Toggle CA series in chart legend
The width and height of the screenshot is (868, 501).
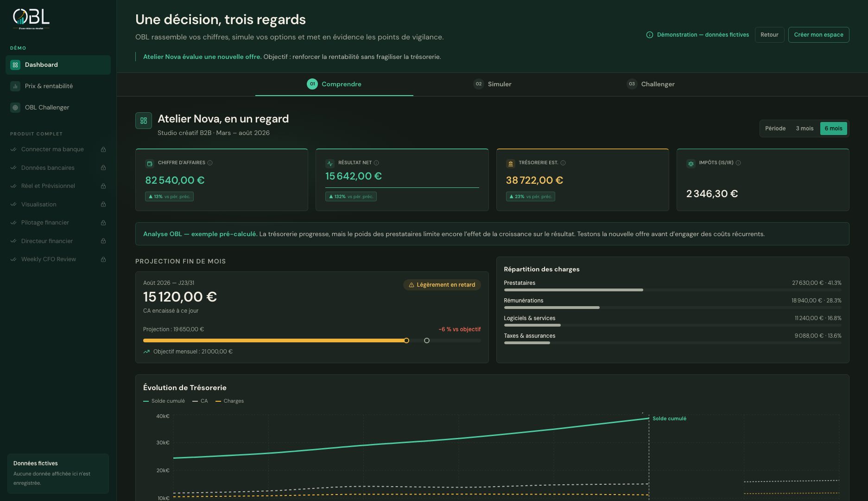(x=200, y=401)
